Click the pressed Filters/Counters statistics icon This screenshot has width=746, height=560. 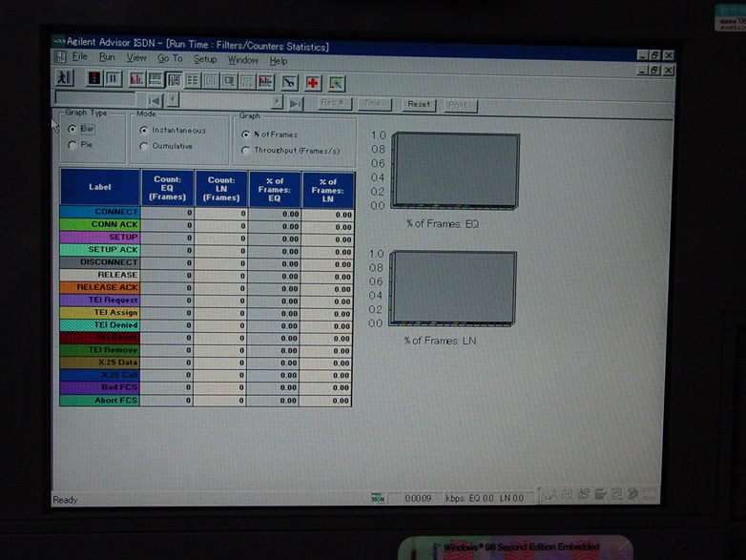click(174, 80)
